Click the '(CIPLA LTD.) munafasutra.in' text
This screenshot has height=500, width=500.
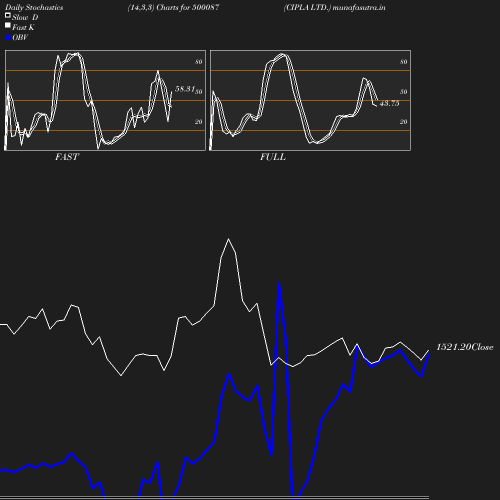(334, 7)
